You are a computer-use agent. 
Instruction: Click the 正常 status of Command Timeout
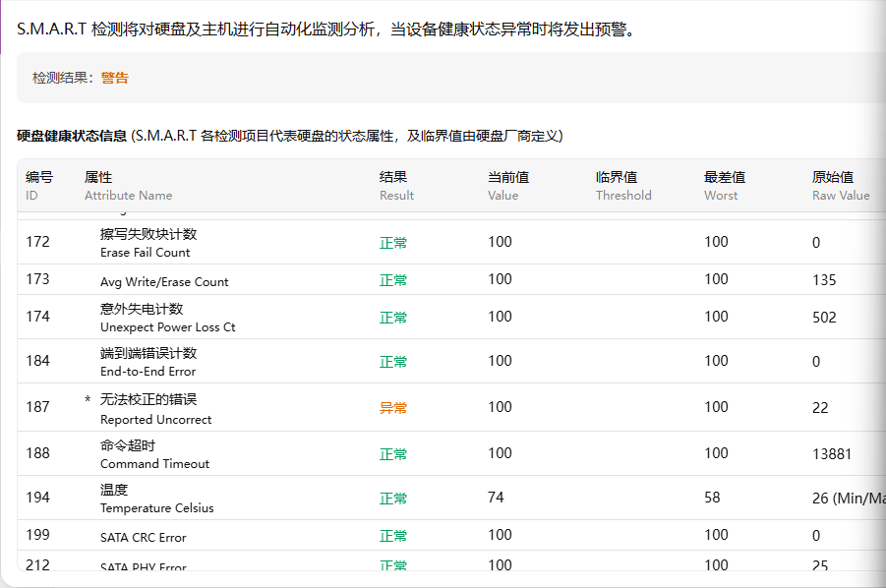click(392, 453)
